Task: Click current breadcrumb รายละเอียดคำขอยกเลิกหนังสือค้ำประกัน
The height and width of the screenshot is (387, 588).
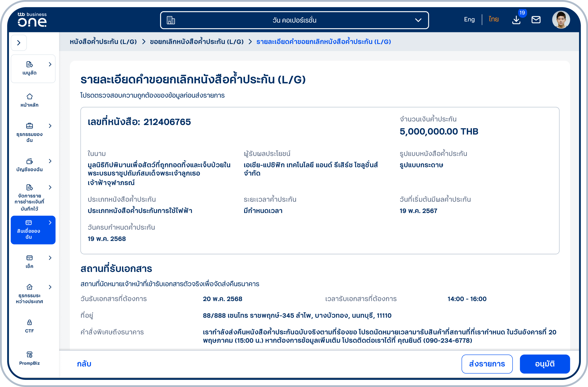Action: pyautogui.click(x=323, y=42)
